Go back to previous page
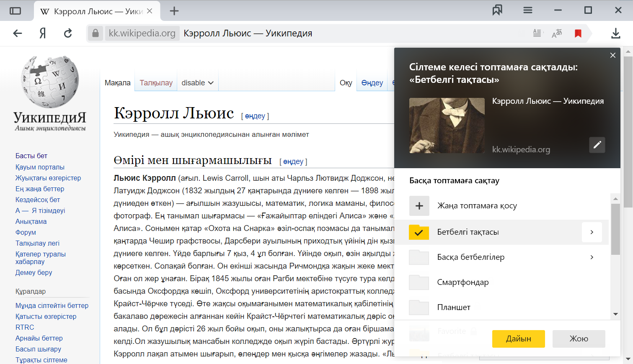The height and width of the screenshot is (364, 633). coord(18,33)
